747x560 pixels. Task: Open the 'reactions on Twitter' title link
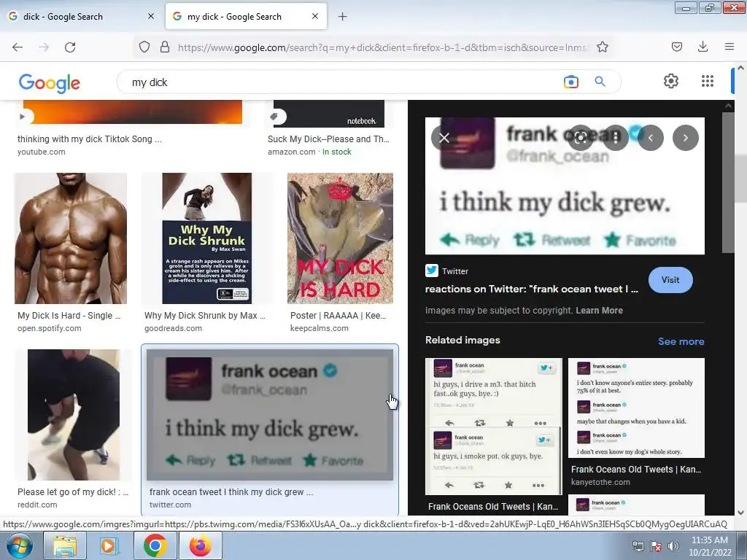pyautogui.click(x=531, y=289)
